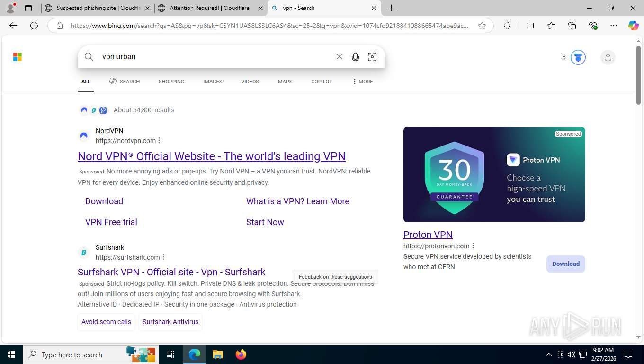Click the Proton VPN ad banner image
This screenshot has height=364, width=644.
(494, 174)
